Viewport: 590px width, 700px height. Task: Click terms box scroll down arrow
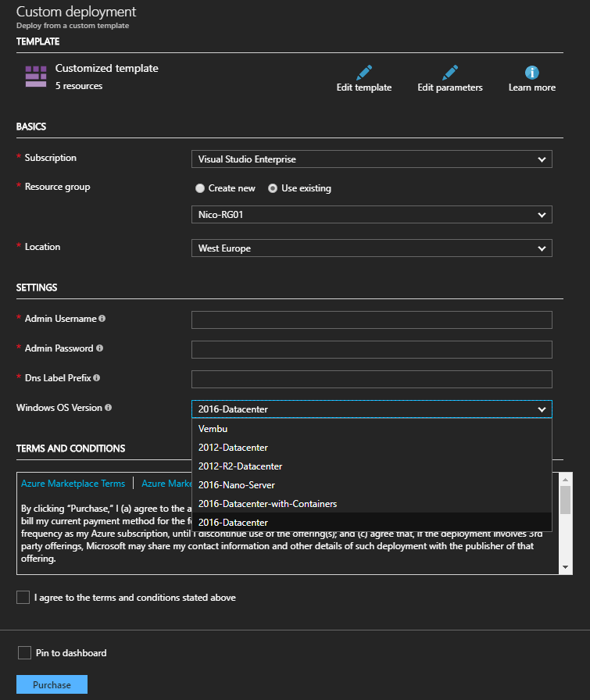pyautogui.click(x=565, y=567)
